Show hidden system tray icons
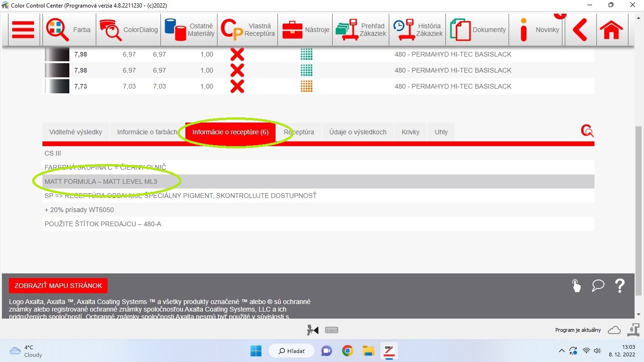 click(x=561, y=351)
